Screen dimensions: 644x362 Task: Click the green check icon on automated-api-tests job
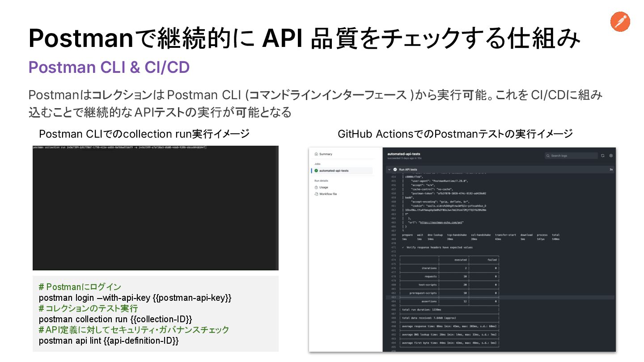click(x=316, y=171)
